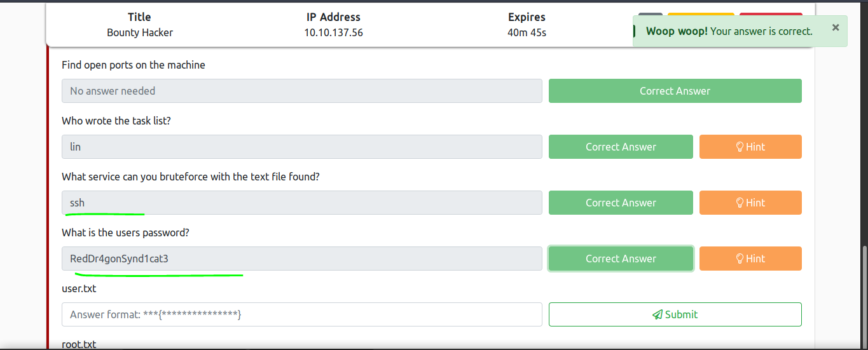
Task: Click Correct Answer beside ssh answer
Action: [621, 203]
